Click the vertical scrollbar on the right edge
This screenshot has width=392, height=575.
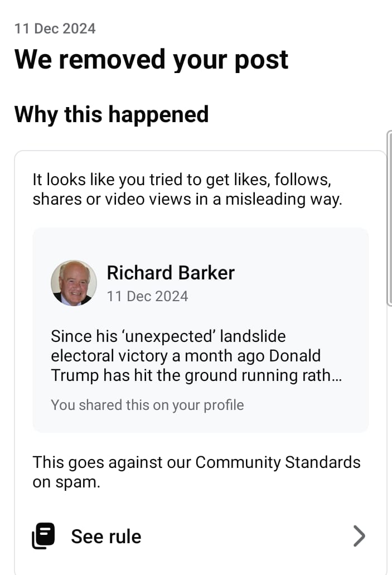pyautogui.click(x=389, y=218)
